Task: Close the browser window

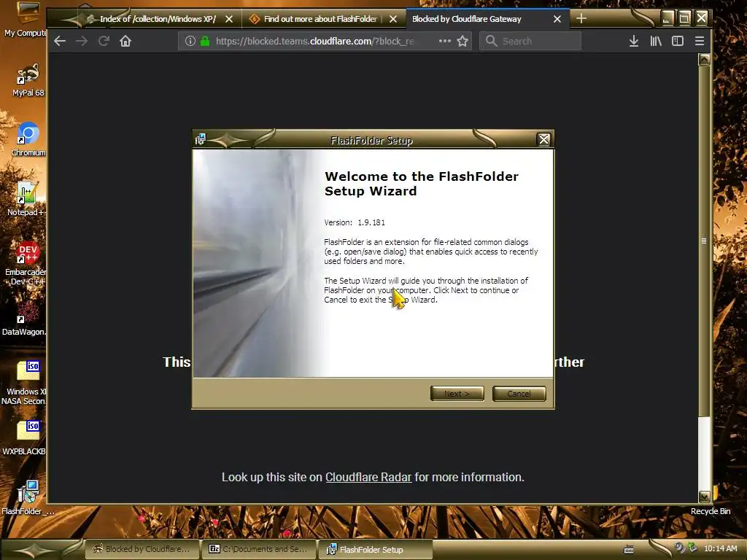Action: point(701,18)
